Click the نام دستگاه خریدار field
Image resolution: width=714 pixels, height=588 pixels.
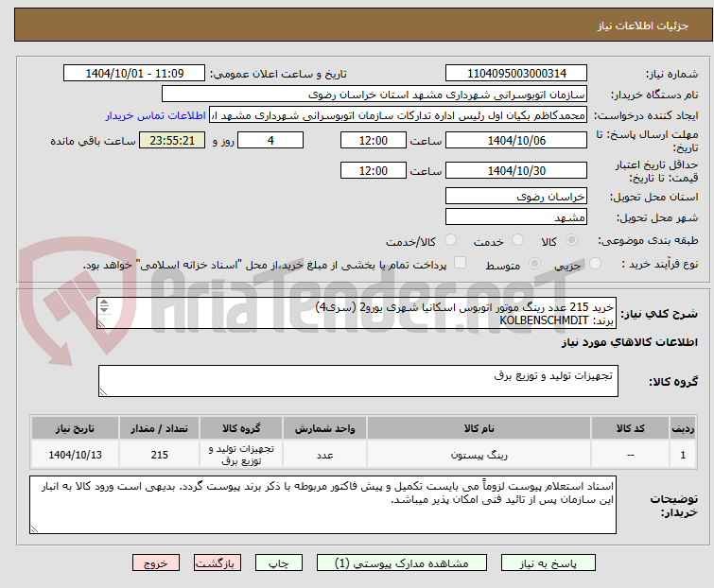[374, 95]
